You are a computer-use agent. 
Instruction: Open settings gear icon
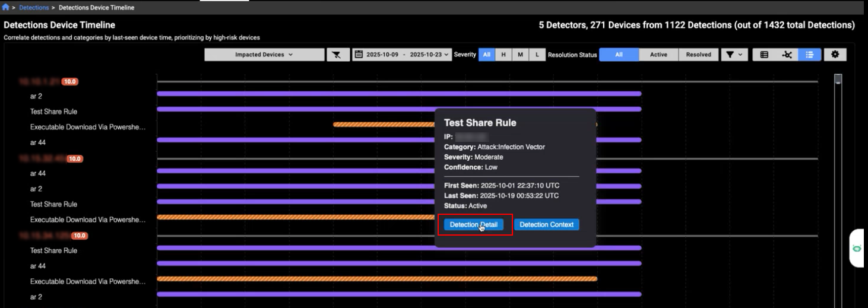[835, 55]
